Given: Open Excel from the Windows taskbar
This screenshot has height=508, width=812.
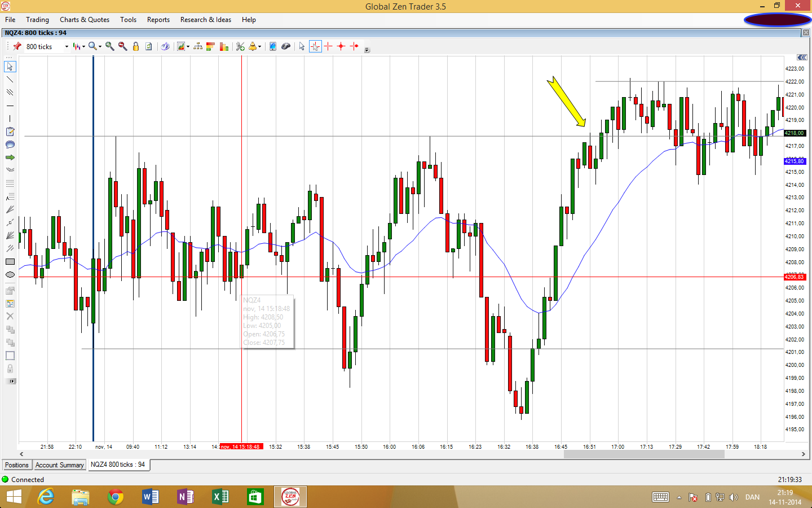Looking at the screenshot, I should coord(220,497).
